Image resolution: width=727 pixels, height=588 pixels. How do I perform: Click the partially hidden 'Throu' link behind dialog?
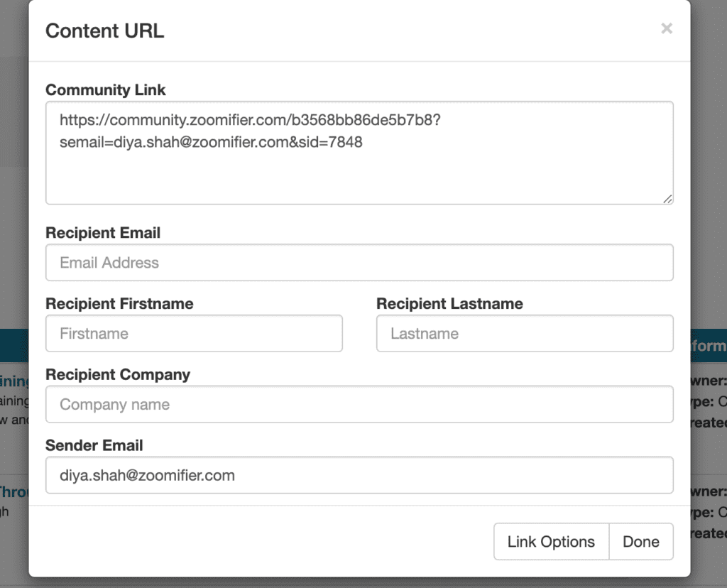coord(14,491)
